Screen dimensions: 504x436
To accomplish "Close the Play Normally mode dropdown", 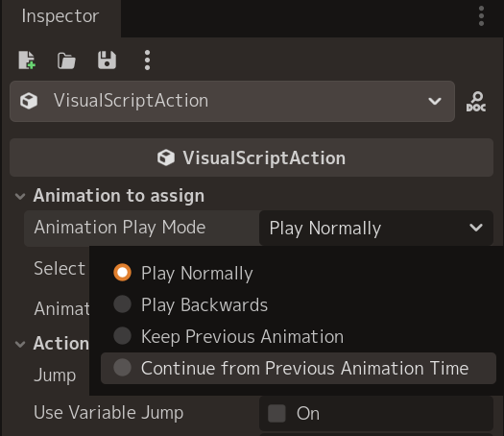I will point(376,228).
